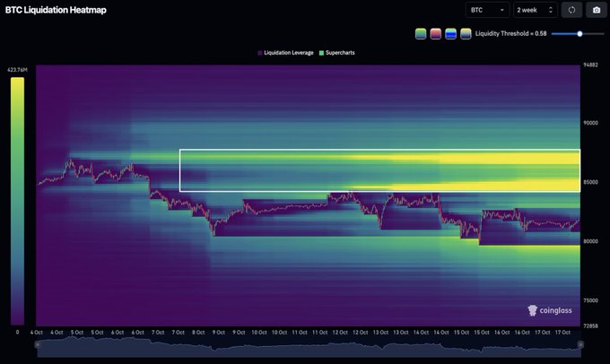Screen dimensions: 610x364
Task: Click the BTC Liquidation Heatmap title
Action: (56, 10)
